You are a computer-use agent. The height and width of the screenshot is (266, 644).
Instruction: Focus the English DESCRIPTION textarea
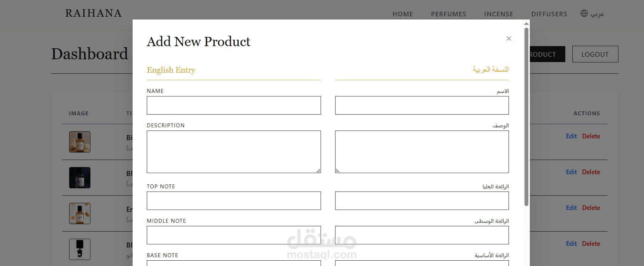point(234,152)
